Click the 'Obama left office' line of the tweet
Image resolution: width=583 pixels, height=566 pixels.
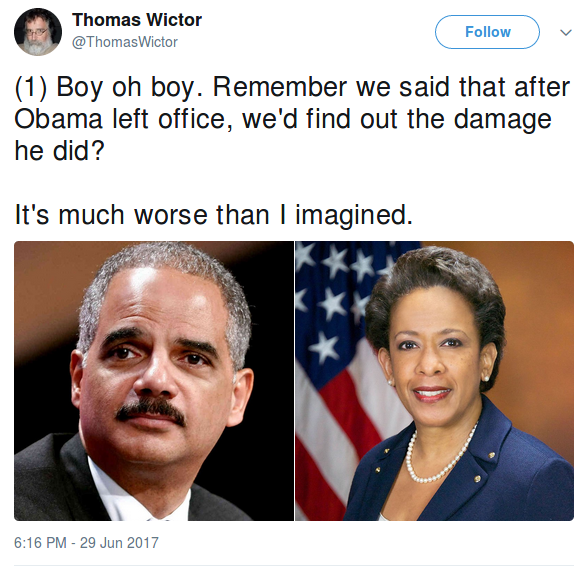pos(283,119)
